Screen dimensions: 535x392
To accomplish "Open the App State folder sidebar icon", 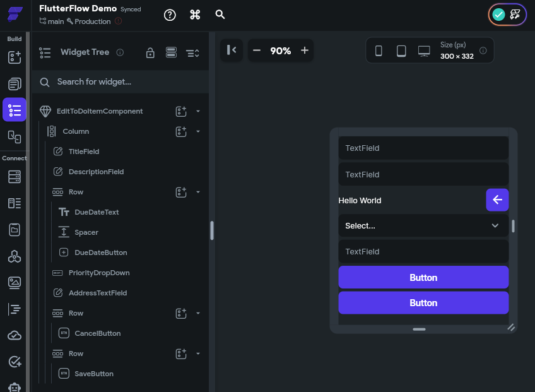I will pyautogui.click(x=15, y=230).
